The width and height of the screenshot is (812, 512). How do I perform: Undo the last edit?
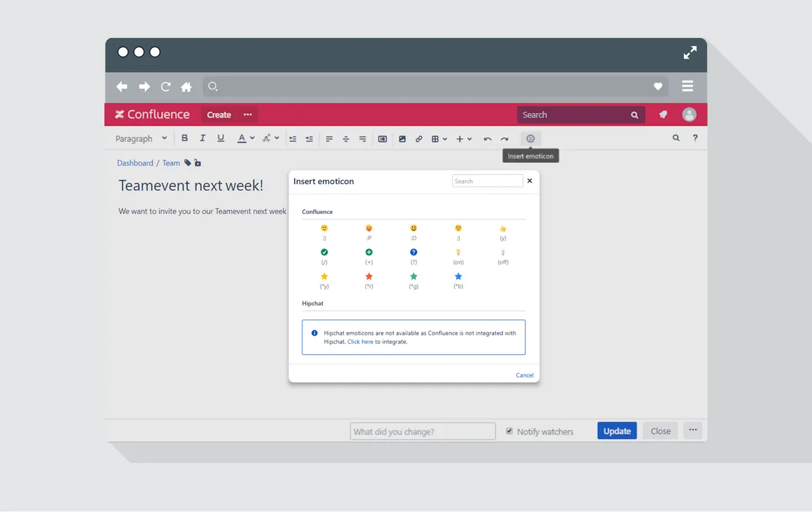click(x=487, y=139)
